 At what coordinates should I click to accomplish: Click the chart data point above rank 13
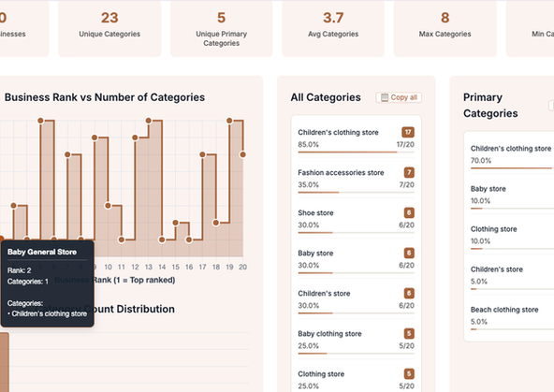click(x=149, y=121)
